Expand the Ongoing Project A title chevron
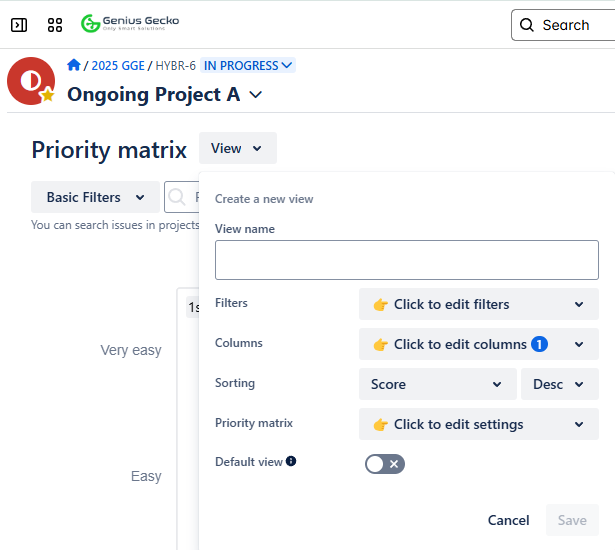The height and width of the screenshot is (550, 615). click(x=256, y=95)
